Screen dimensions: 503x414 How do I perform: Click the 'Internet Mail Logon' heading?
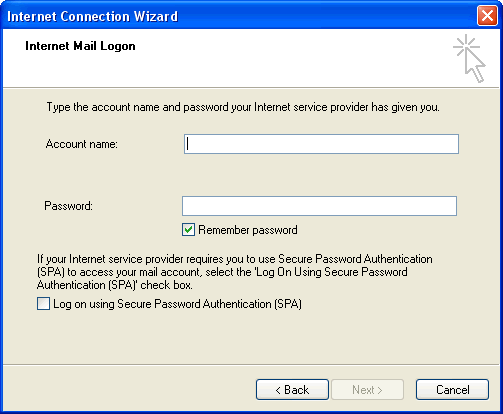(80, 46)
